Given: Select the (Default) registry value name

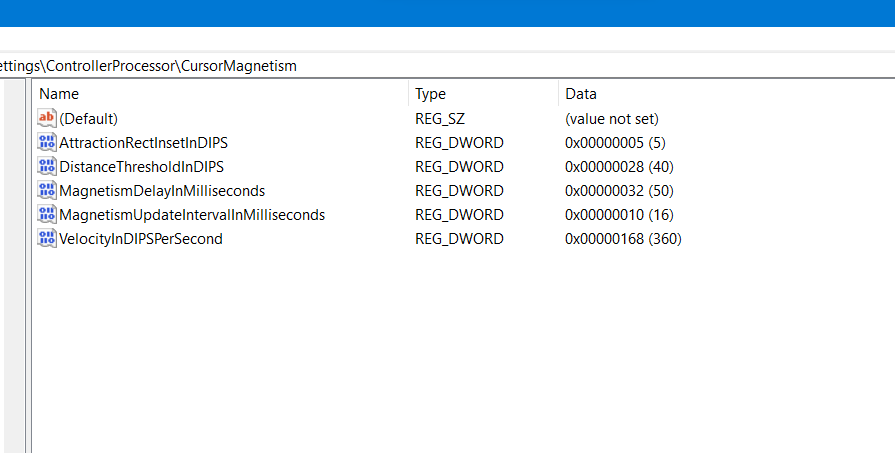Looking at the screenshot, I should click(x=89, y=119).
